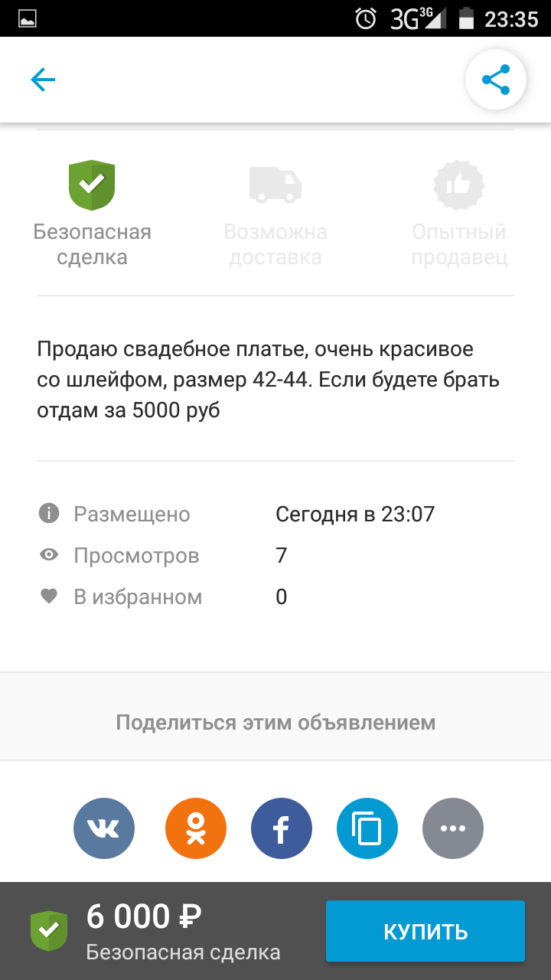This screenshot has height=980, width=551.
Task: Tap the delivery truck icon
Action: 275,185
